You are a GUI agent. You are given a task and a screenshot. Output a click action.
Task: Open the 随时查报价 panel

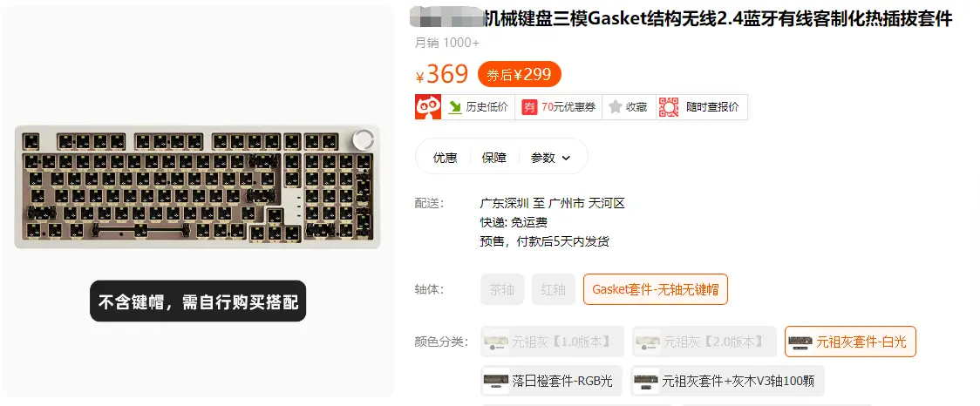click(712, 107)
